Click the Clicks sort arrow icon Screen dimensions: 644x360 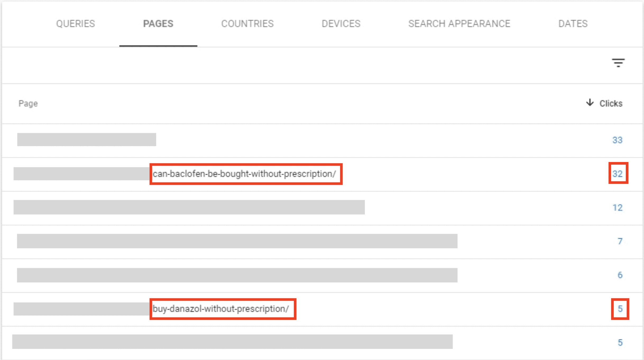point(590,103)
